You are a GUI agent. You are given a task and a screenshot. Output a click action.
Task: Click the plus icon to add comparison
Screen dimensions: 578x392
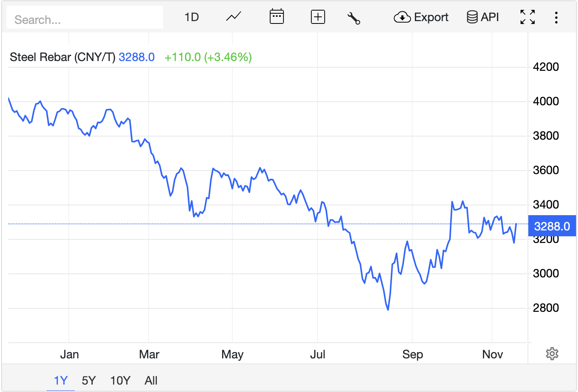pos(318,17)
